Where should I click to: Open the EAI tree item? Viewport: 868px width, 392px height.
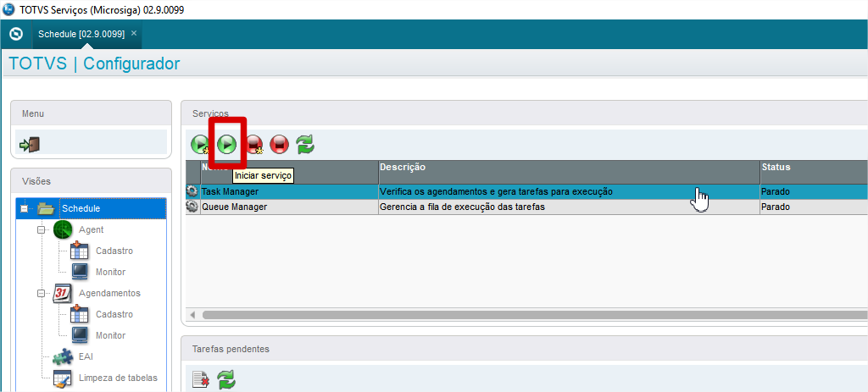pyautogui.click(x=86, y=356)
